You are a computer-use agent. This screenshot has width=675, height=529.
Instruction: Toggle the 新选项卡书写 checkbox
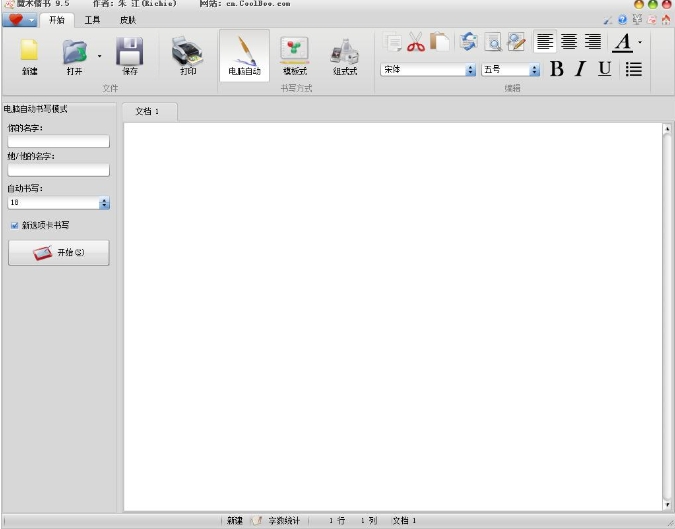tap(14, 225)
